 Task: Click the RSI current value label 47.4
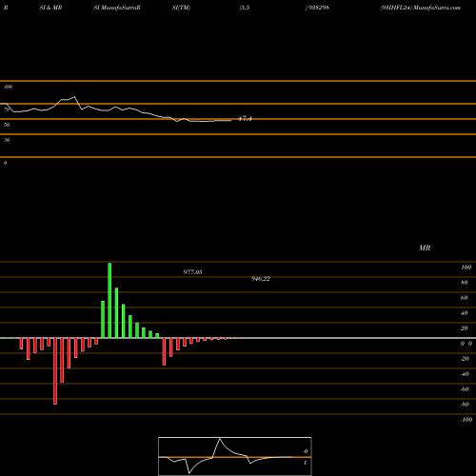245,119
